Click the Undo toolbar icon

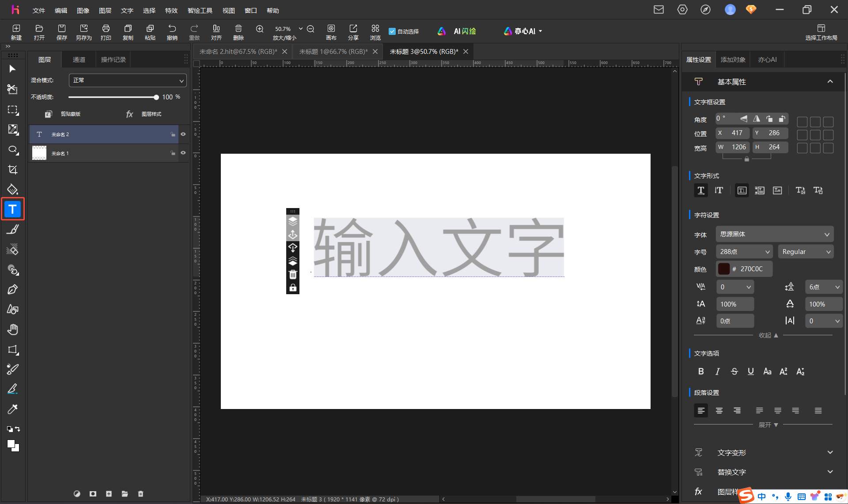click(x=172, y=32)
